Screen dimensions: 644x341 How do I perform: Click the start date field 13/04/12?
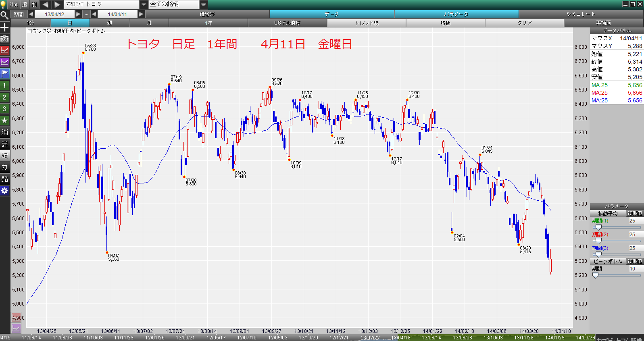tap(55, 14)
